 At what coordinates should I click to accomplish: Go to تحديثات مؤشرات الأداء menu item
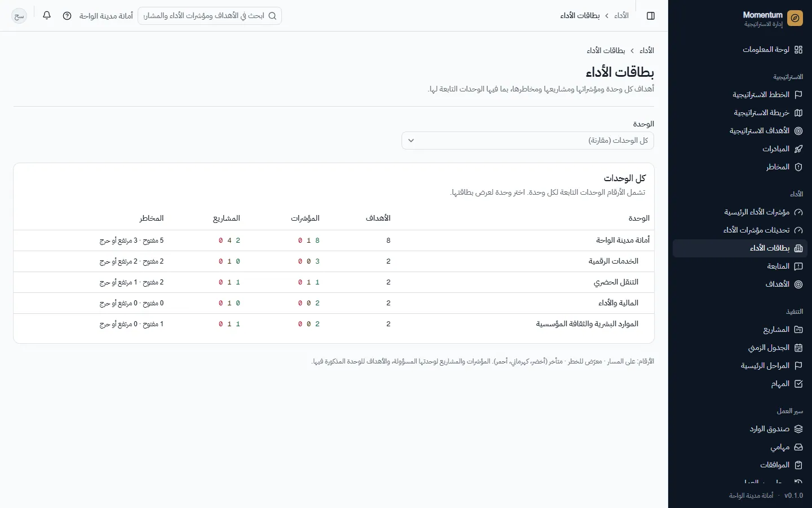pyautogui.click(x=740, y=230)
